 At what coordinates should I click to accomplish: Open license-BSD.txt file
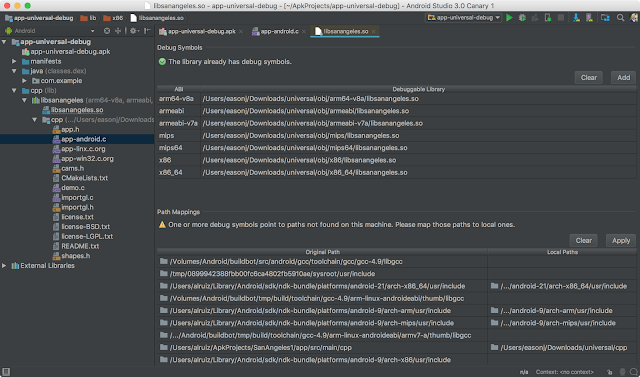81,226
